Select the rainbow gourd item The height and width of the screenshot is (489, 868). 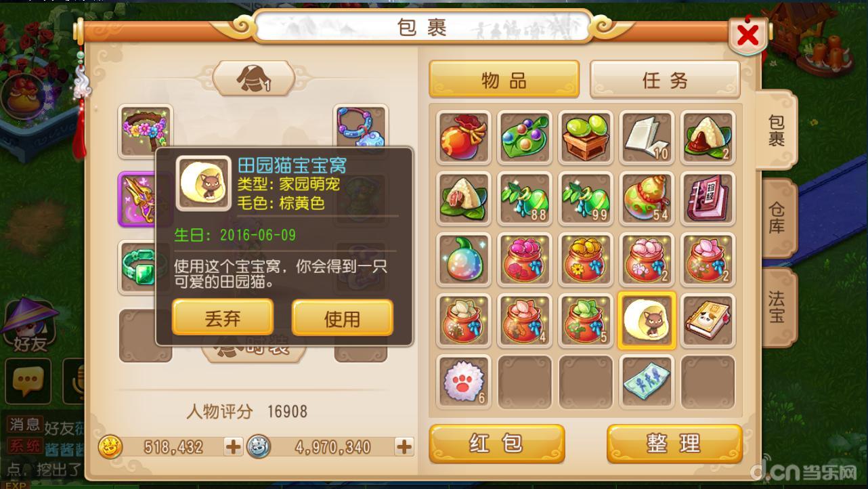464,260
